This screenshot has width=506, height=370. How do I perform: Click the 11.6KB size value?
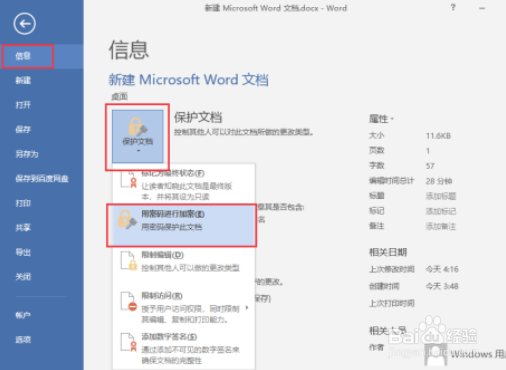(438, 136)
